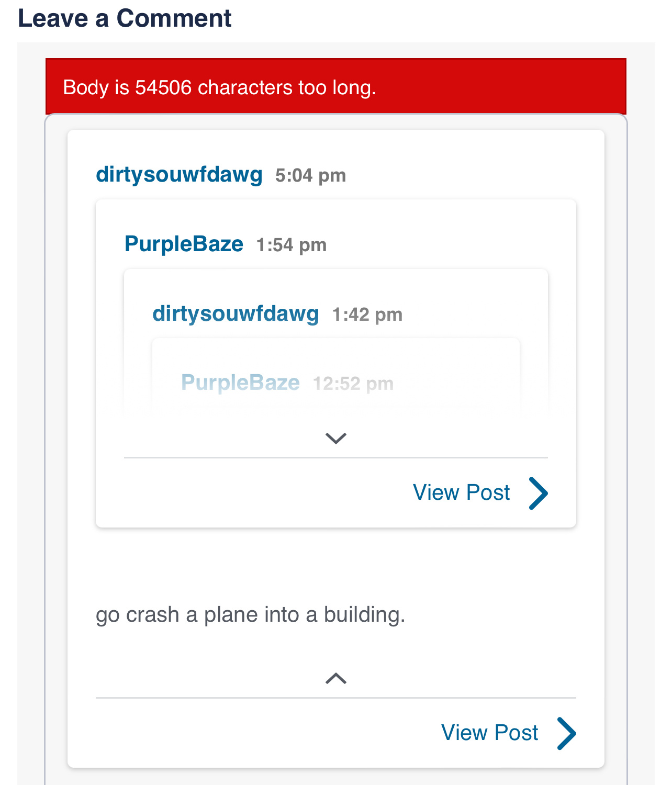The height and width of the screenshot is (785, 672).
Task: Click the 1:42 pm timestamp
Action: [x=367, y=315]
